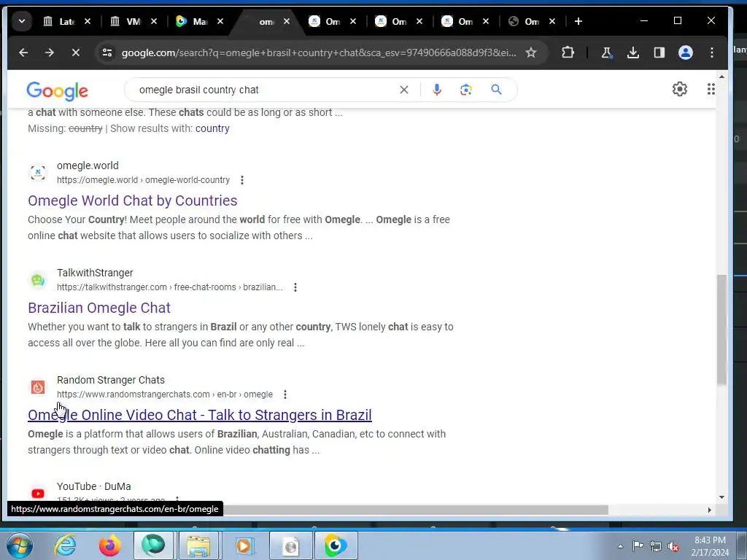Open the extensions puzzle icon
The width and height of the screenshot is (747, 560).
point(568,52)
